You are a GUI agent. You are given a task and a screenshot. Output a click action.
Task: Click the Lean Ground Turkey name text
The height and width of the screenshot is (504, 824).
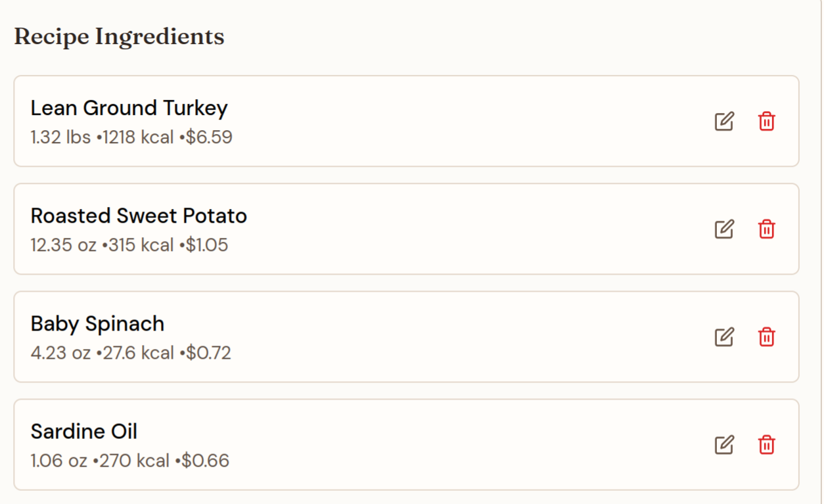tap(129, 108)
